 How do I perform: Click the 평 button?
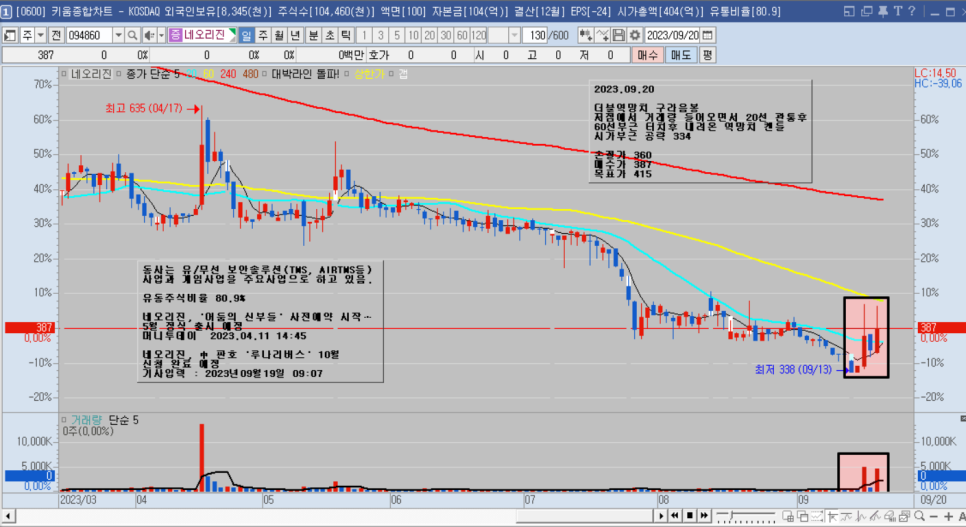click(x=707, y=55)
